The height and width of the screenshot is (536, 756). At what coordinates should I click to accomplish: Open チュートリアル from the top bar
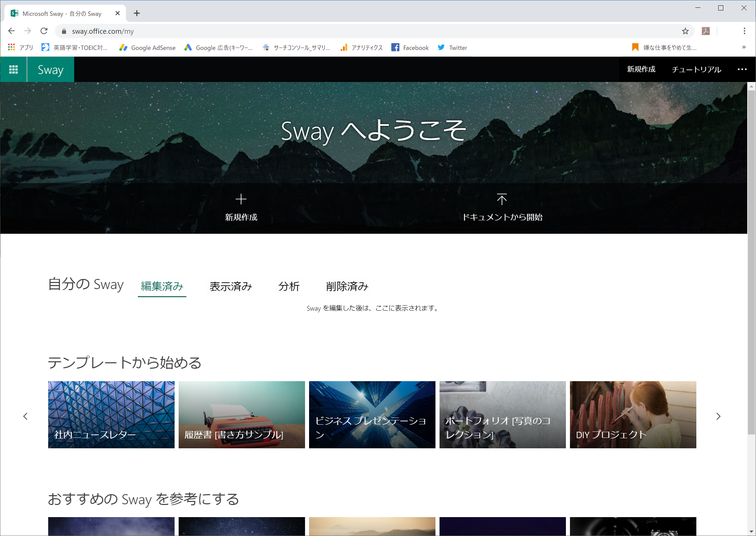coord(696,69)
